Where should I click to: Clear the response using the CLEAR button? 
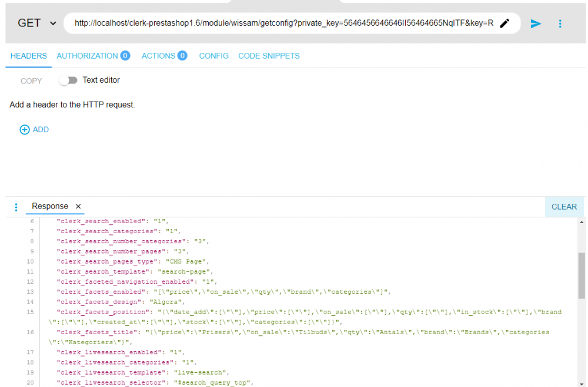click(x=564, y=207)
